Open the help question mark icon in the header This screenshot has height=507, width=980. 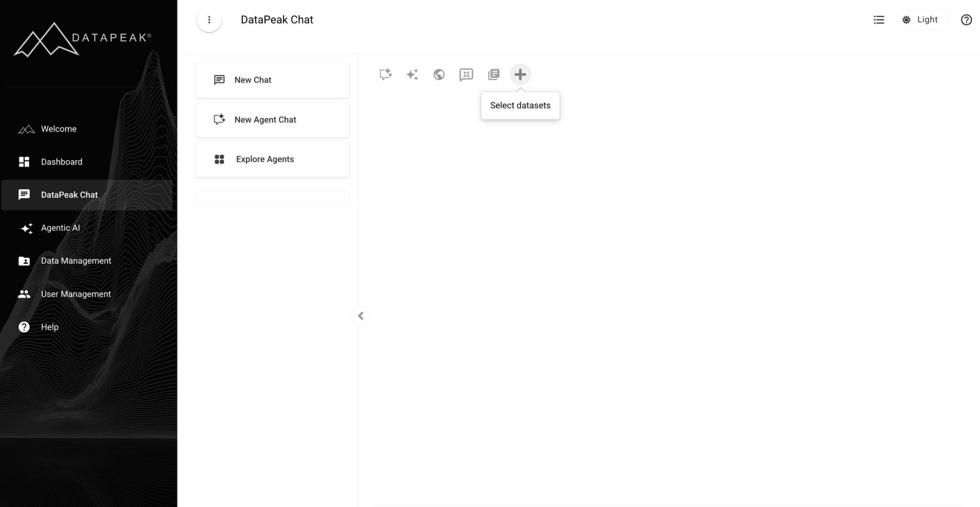pyautogui.click(x=966, y=20)
